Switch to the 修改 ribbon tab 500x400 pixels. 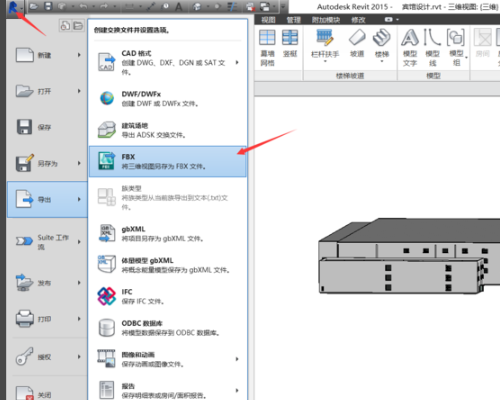point(358,20)
